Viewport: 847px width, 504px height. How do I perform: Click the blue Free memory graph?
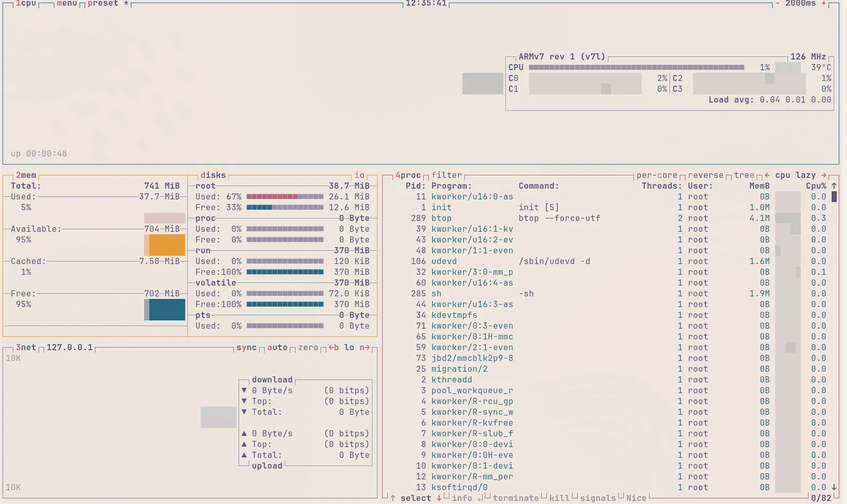(x=165, y=310)
